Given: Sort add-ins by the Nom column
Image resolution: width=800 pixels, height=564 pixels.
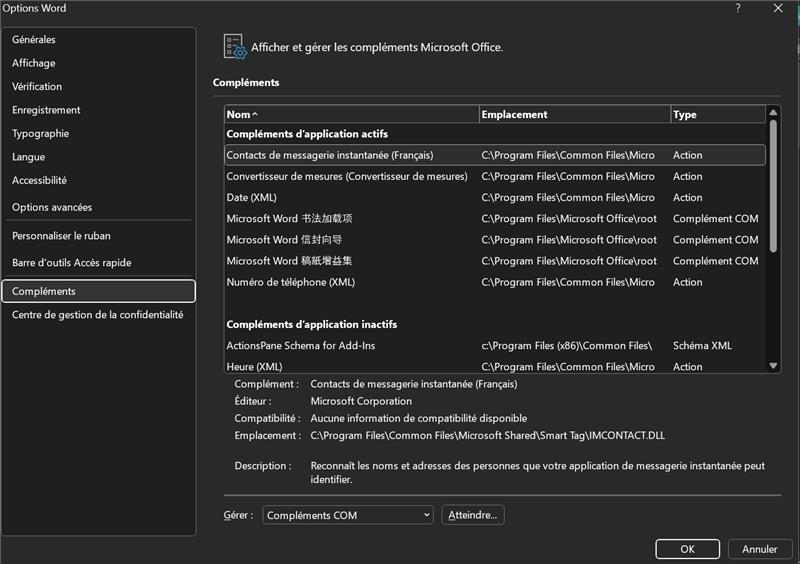Looking at the screenshot, I should point(352,114).
